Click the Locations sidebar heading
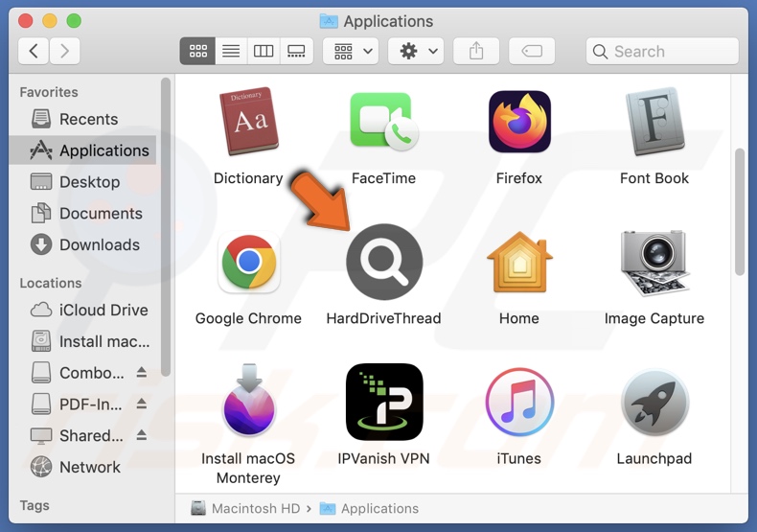This screenshot has height=532, width=757. click(51, 283)
